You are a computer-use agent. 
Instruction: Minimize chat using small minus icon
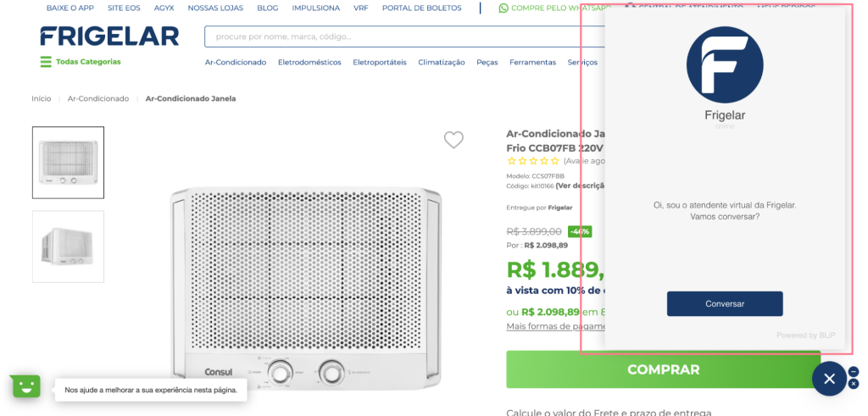[854, 372]
